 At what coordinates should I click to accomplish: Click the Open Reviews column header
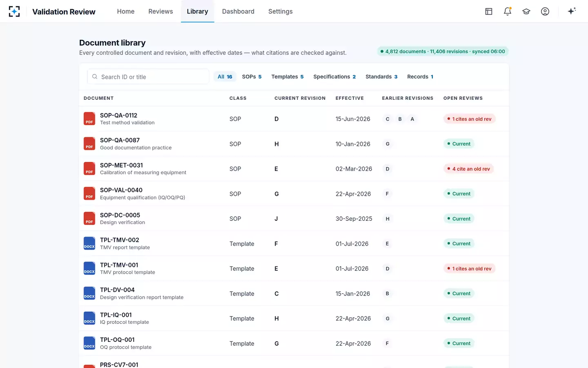(463, 98)
